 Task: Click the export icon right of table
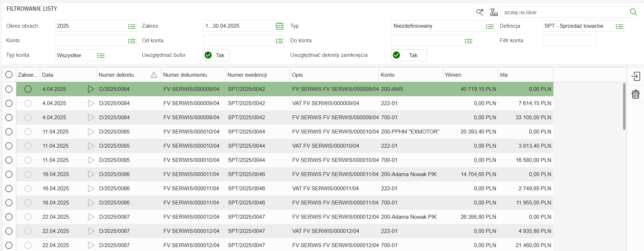click(635, 76)
